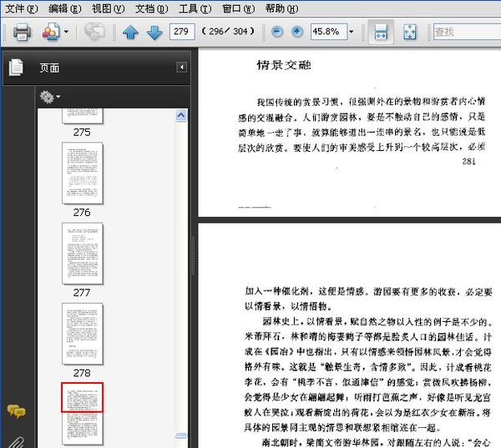Open the Attachments paperclip panel
This screenshot has height=448, width=501.
pos(16,440)
